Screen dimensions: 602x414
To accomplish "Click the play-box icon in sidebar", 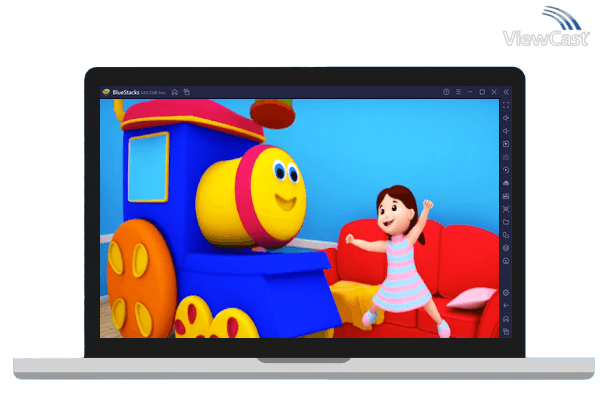I will (x=506, y=144).
